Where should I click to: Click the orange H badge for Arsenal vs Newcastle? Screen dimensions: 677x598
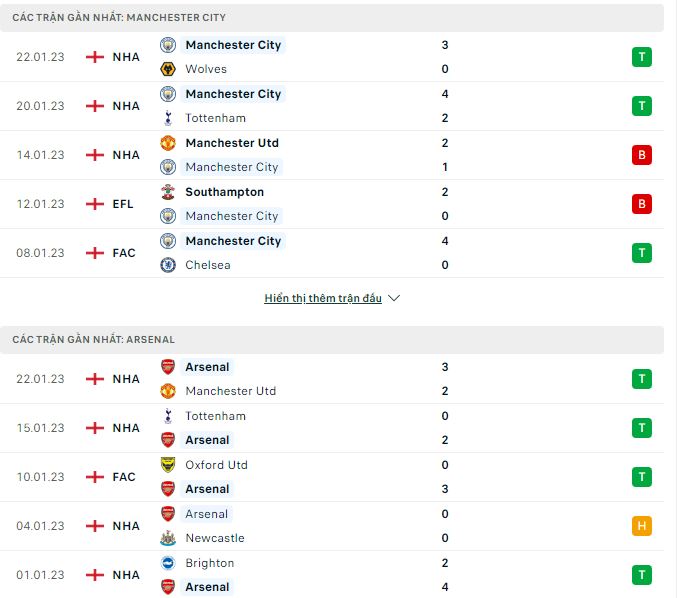pyautogui.click(x=642, y=526)
